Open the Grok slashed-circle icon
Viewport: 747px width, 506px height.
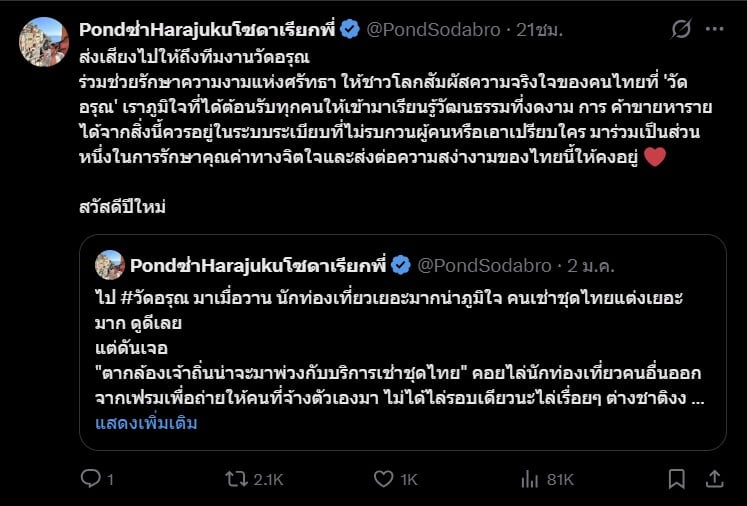click(x=680, y=30)
